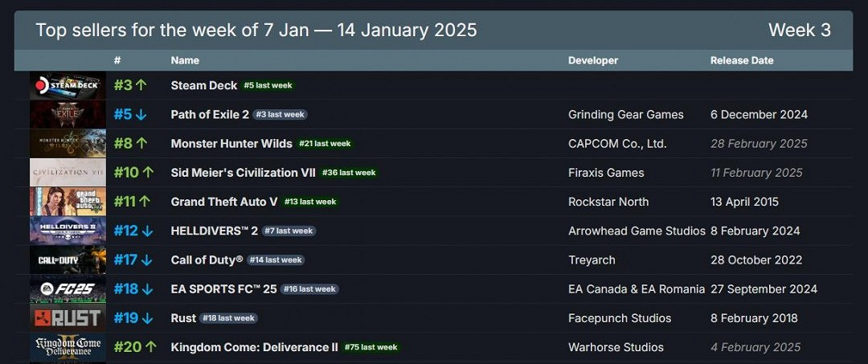Select the EA FC25 cover thumbnail
Viewport: 868px width, 364px height.
pyautogui.click(x=68, y=288)
